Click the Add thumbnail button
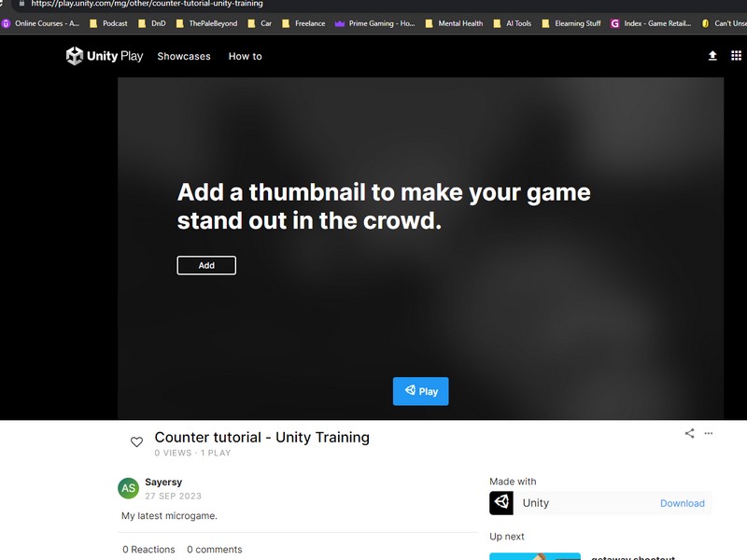This screenshot has height=560, width=747. pos(206,265)
